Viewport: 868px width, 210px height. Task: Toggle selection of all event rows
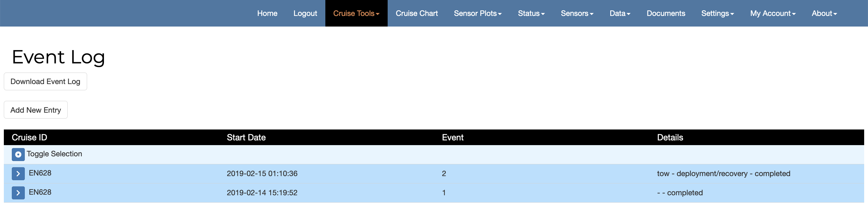pos(18,155)
